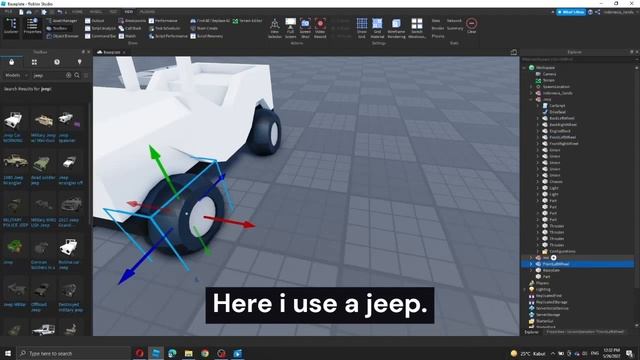This screenshot has width=640, height=360.
Task: Open the Creations tab in Toolbox
Action: tap(80, 62)
